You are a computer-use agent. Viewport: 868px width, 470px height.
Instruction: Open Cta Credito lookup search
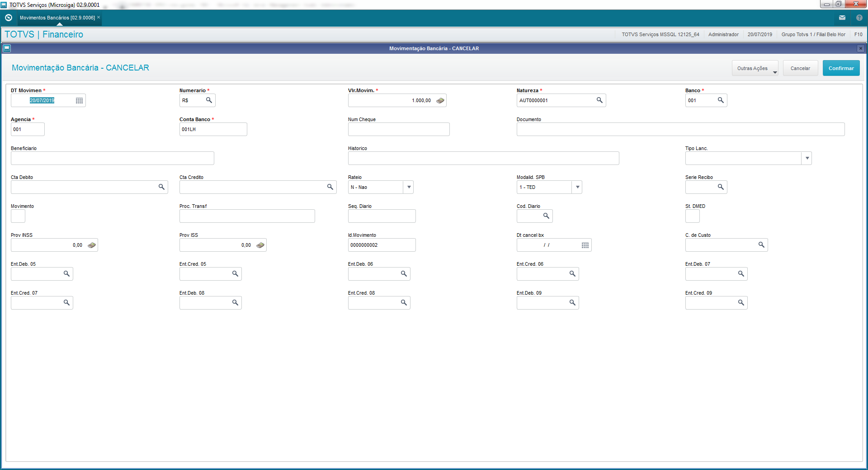(330, 187)
